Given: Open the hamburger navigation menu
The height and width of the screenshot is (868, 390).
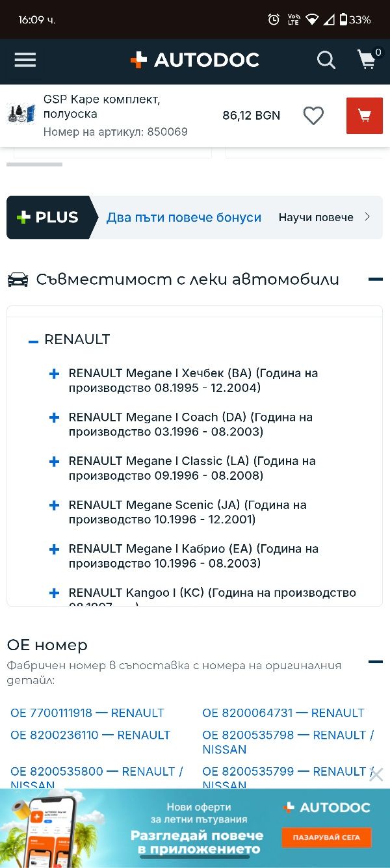Looking at the screenshot, I should [x=25, y=60].
